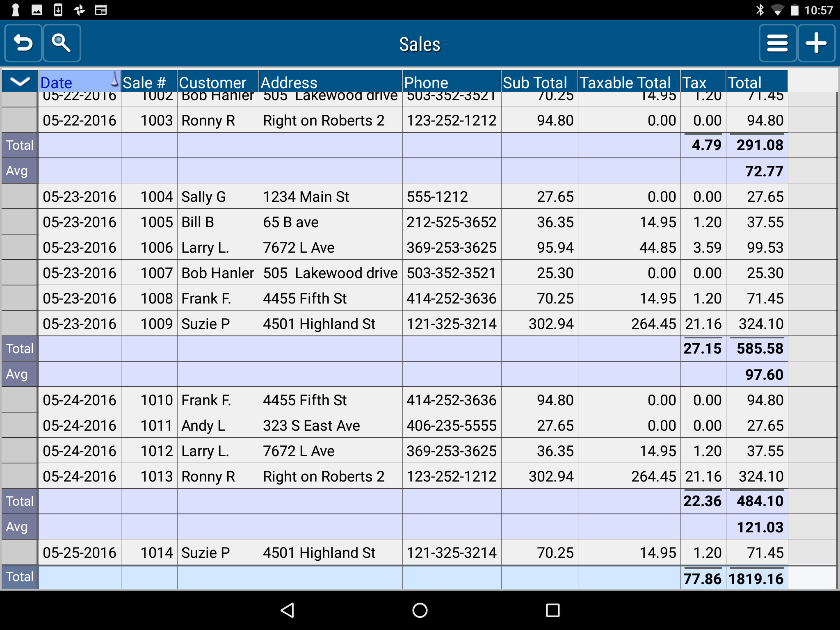
Task: Select customer Andy L
Action: [218, 425]
